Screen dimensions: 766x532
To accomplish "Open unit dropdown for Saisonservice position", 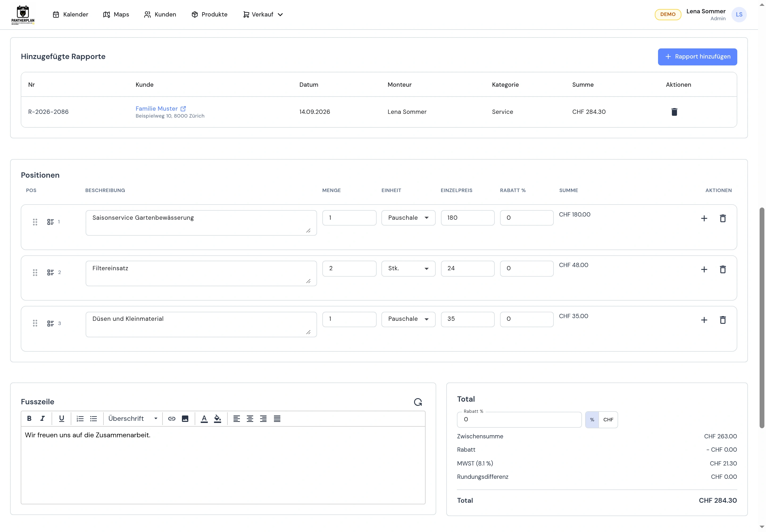I will 408,218.
